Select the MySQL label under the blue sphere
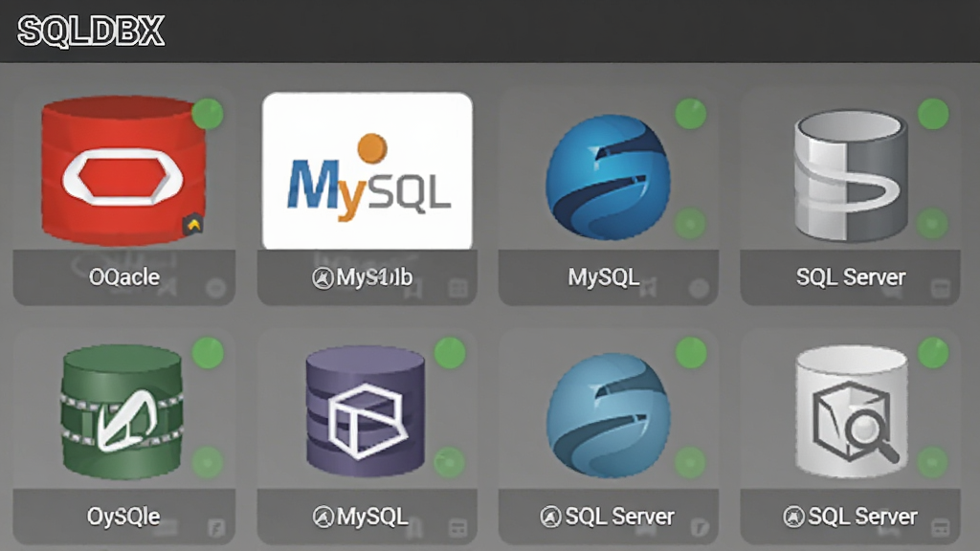Image resolution: width=980 pixels, height=551 pixels. (603, 276)
